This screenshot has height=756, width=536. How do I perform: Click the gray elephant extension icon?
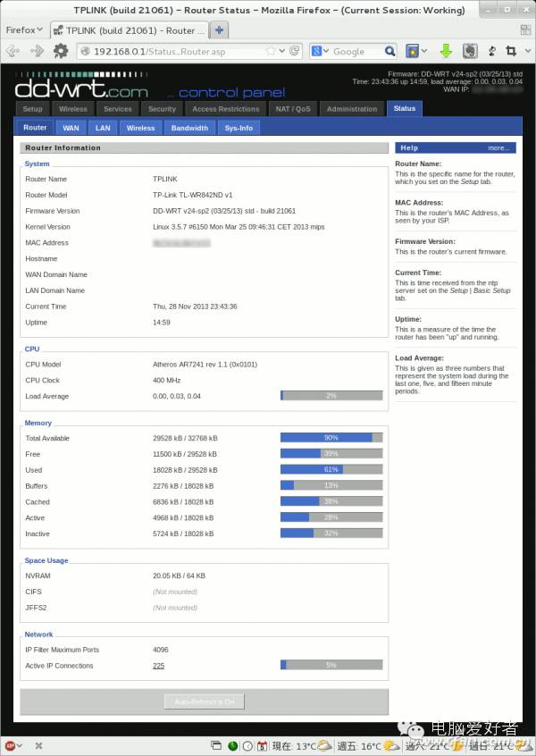click(470, 51)
